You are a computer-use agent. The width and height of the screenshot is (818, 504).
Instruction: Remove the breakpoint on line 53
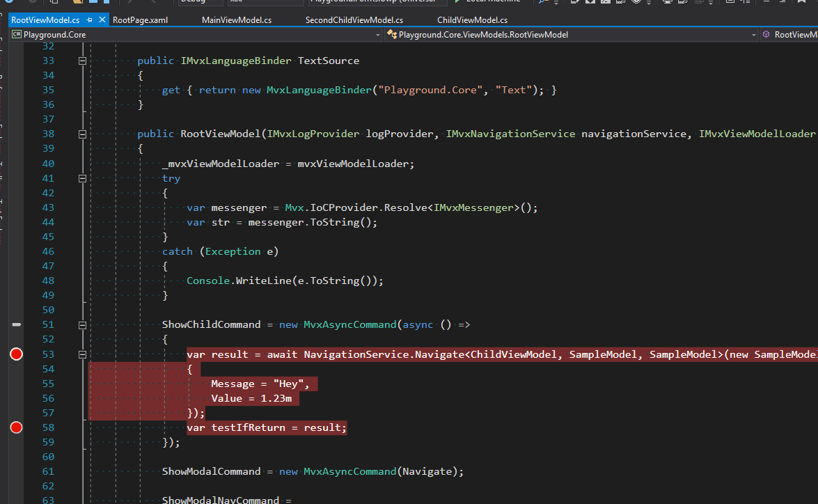pos(16,354)
